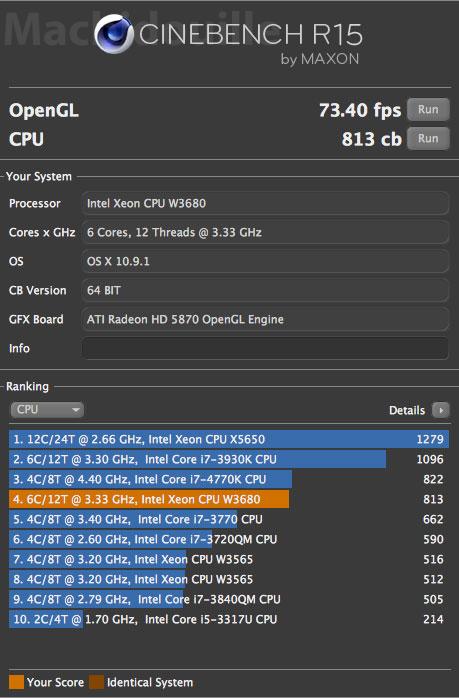Click the Cores x GHz field

265,232
